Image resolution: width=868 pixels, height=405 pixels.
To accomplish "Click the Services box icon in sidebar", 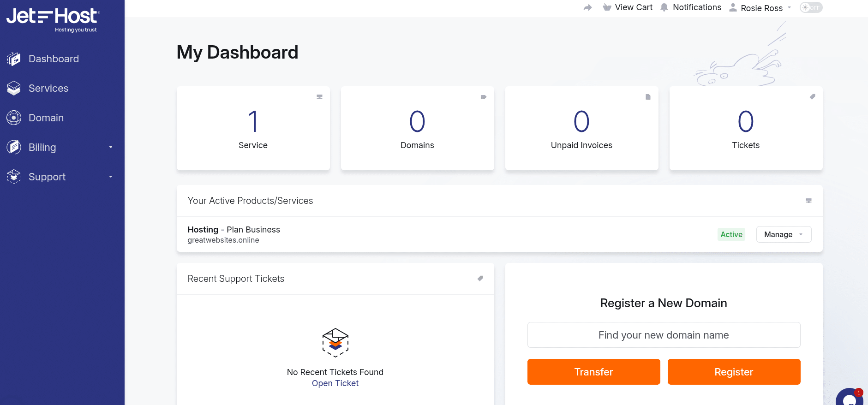I will [x=14, y=88].
